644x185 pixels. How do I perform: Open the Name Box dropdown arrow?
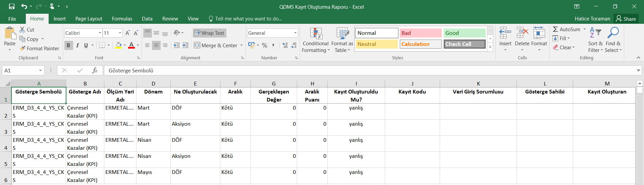40,70
